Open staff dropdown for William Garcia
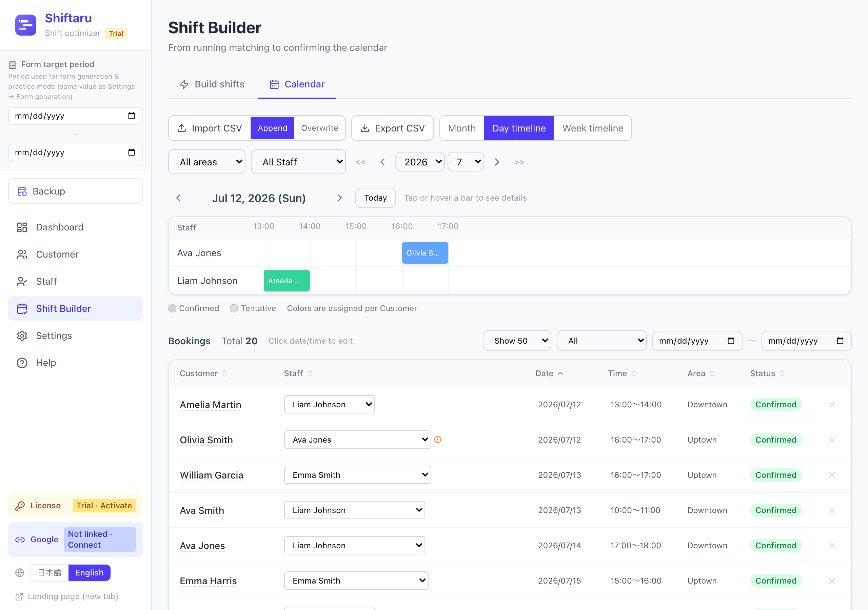 [x=357, y=475]
